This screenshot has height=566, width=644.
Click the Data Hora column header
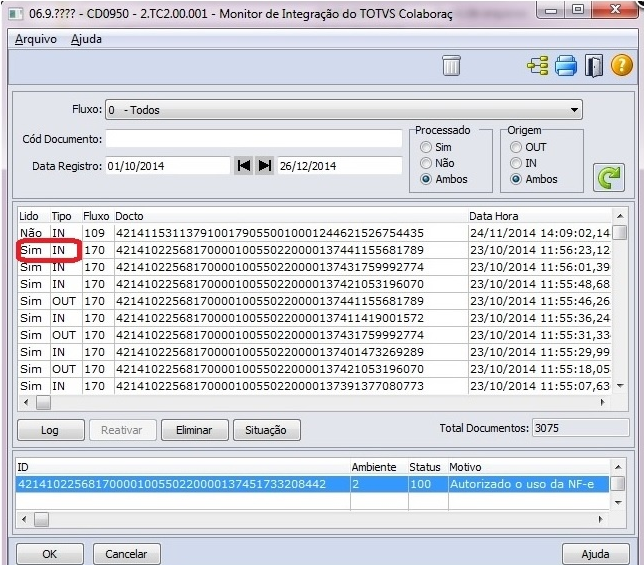point(540,216)
